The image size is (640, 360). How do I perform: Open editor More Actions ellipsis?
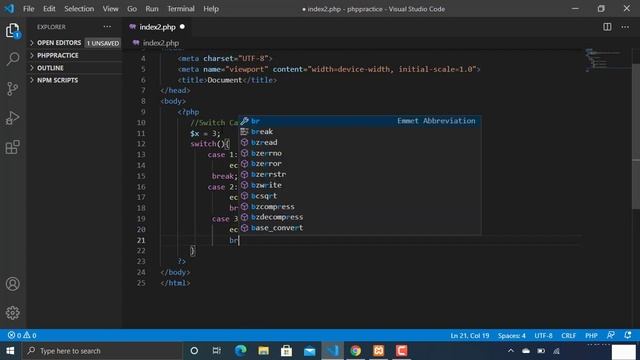pos(625,27)
